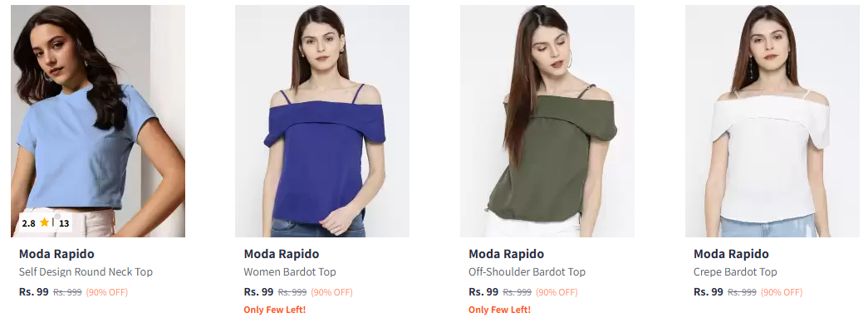Open the olive green off-shoulder top image
868x332 pixels.
tap(547, 121)
